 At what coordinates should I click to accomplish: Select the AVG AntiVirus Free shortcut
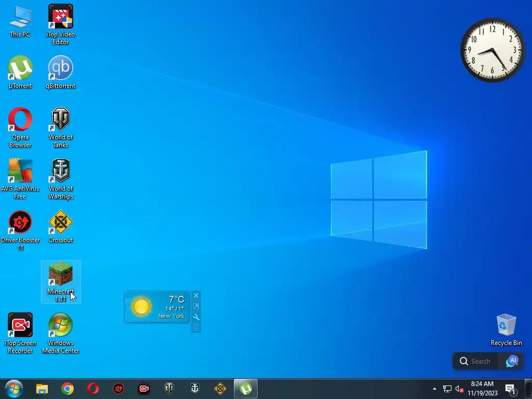click(x=20, y=179)
